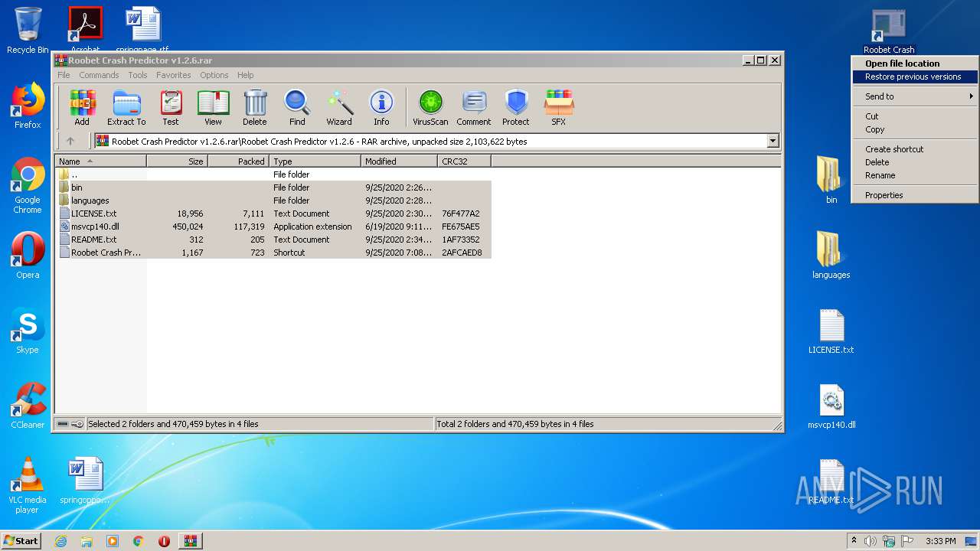This screenshot has width=980, height=551.
Task: Select Skype desktop icon
Action: [x=28, y=331]
